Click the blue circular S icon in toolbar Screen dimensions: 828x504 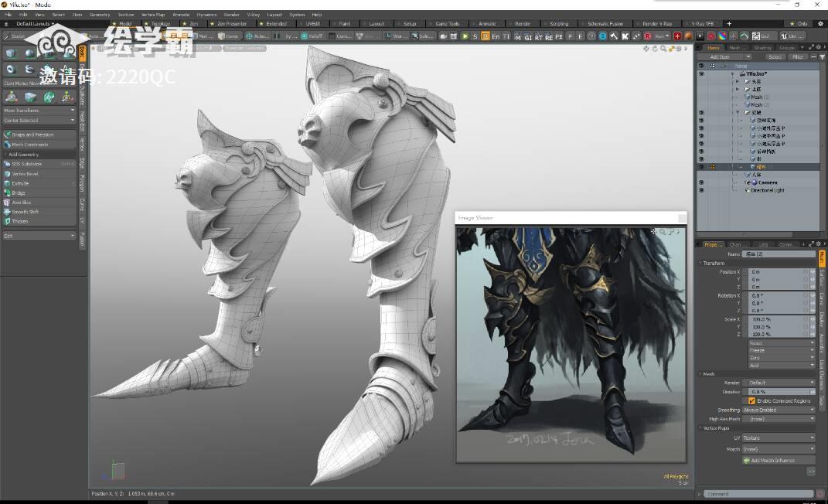(x=603, y=36)
